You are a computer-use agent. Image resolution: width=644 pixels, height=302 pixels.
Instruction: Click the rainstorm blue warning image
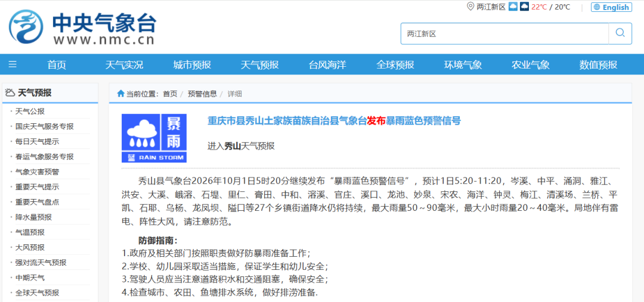[x=154, y=138]
